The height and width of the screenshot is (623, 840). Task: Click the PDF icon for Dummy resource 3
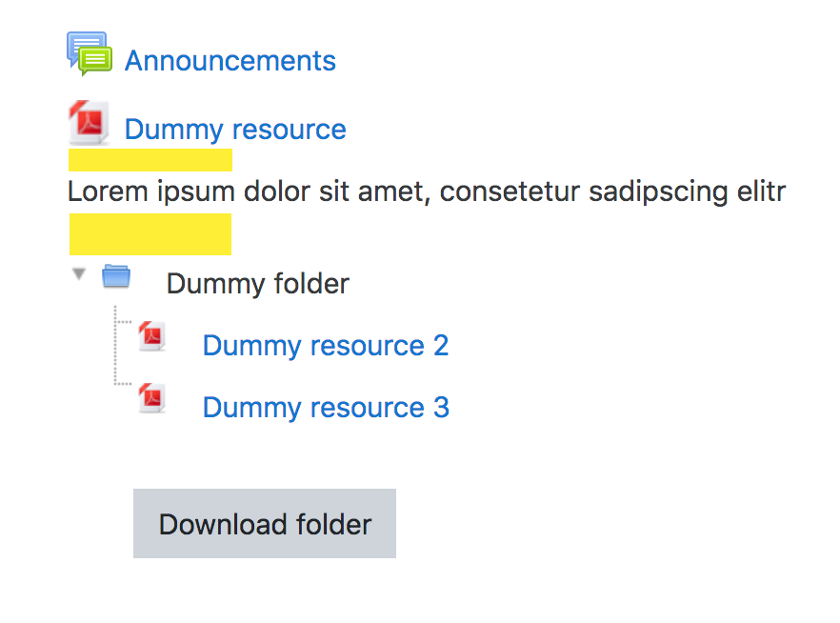tap(152, 398)
